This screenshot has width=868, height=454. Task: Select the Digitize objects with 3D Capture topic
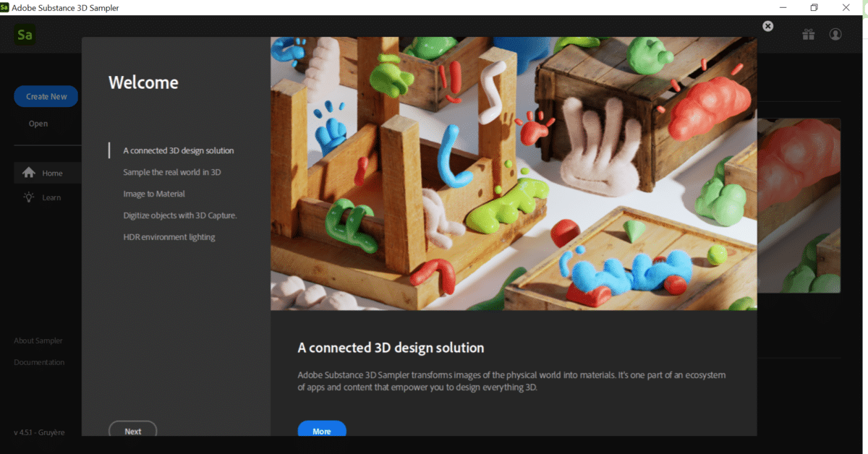click(179, 215)
